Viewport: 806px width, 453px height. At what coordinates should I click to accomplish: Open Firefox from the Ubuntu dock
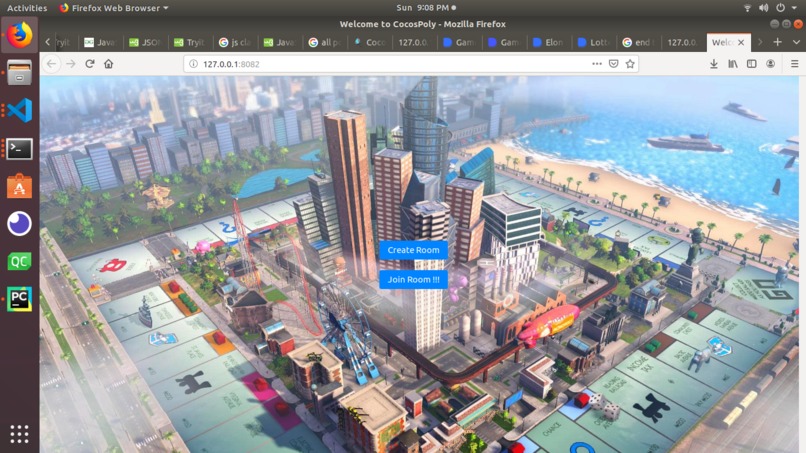[20, 34]
